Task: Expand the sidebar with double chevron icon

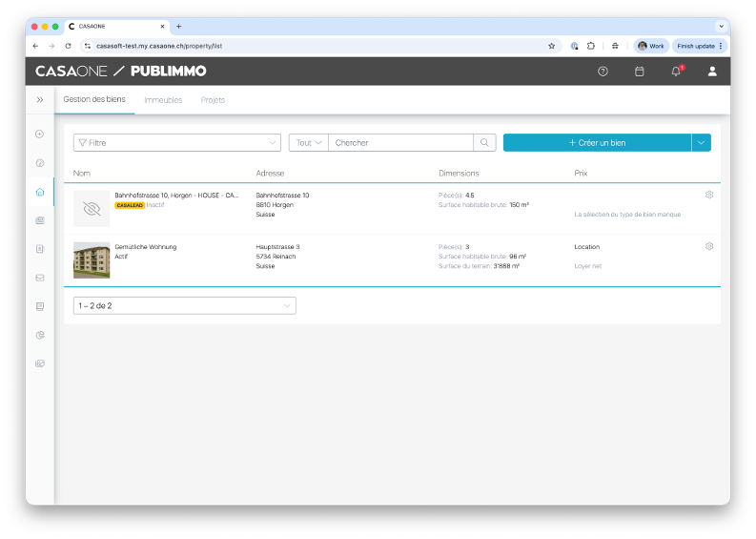Action: click(x=40, y=100)
